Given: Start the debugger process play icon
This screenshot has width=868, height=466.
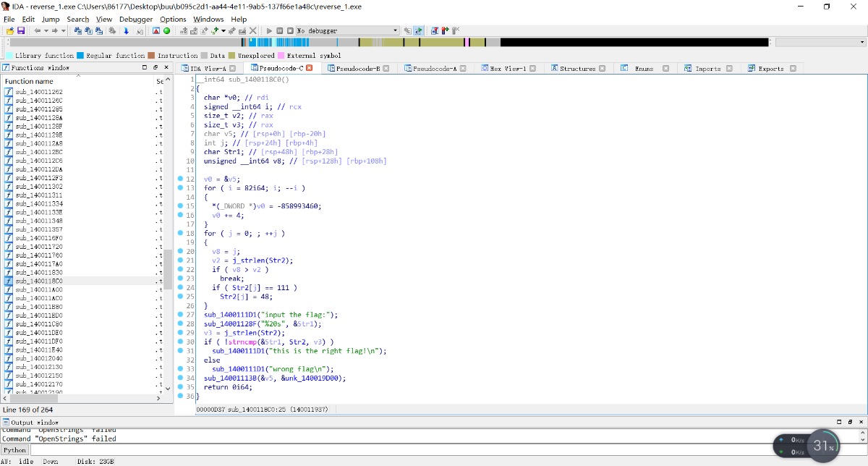Looking at the screenshot, I should (x=269, y=31).
